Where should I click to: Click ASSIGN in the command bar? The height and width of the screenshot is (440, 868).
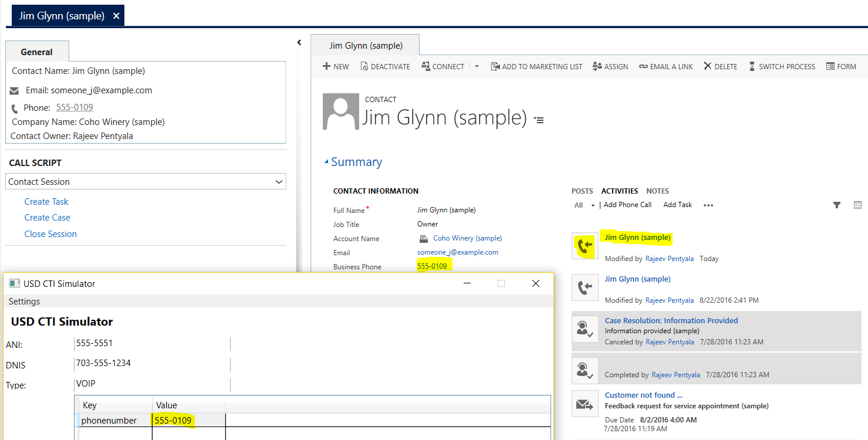tap(610, 67)
